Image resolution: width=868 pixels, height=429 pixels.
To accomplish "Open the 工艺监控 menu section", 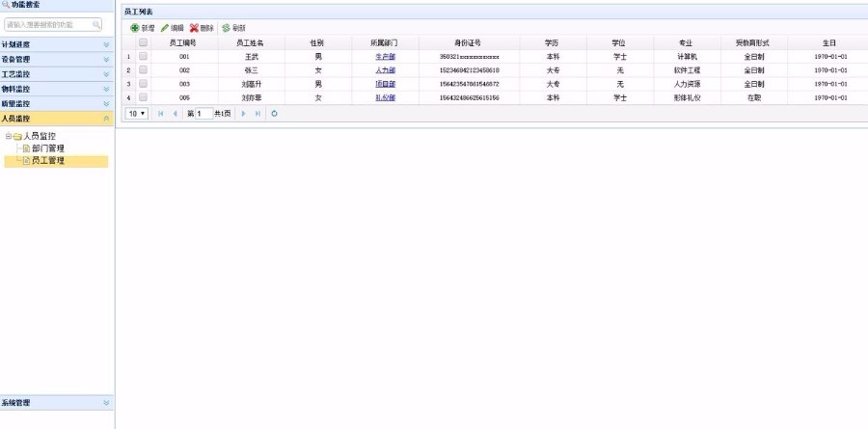I will point(57,74).
